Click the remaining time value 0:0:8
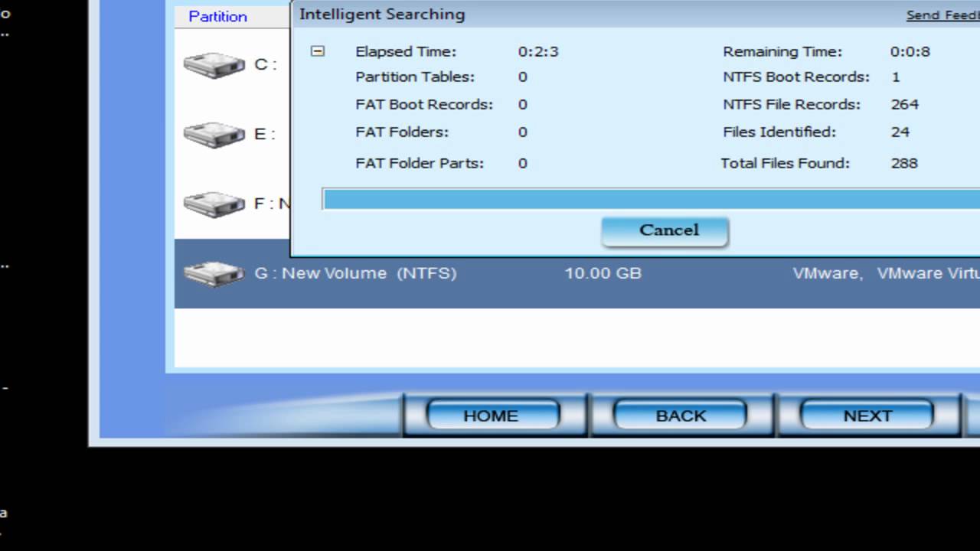Viewport: 980px width, 551px height. click(910, 52)
